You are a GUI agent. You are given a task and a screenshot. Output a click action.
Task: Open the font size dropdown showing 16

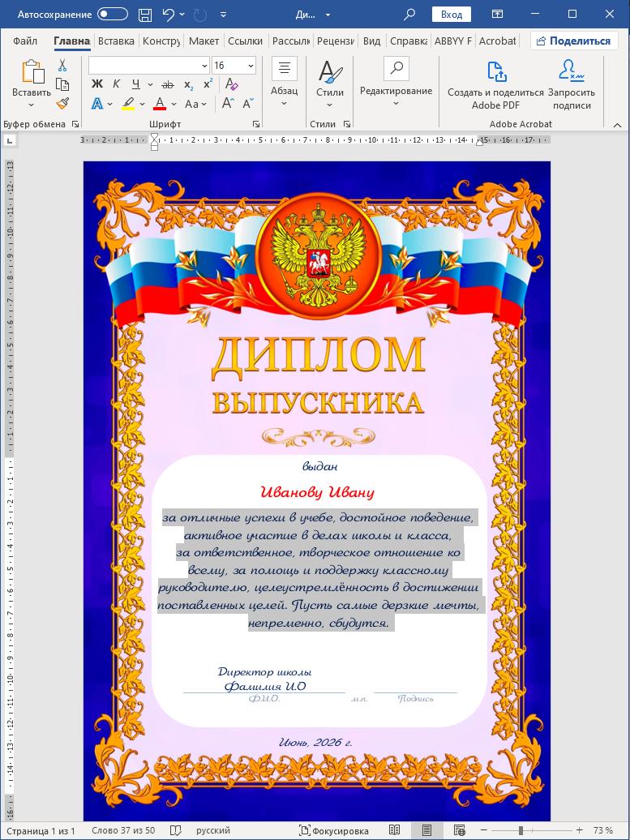(251, 66)
